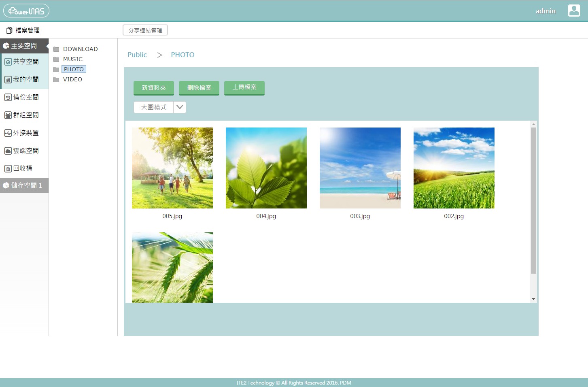Open the 共享空間 shared space section
Viewport: 588px width, 387px height.
(24, 62)
